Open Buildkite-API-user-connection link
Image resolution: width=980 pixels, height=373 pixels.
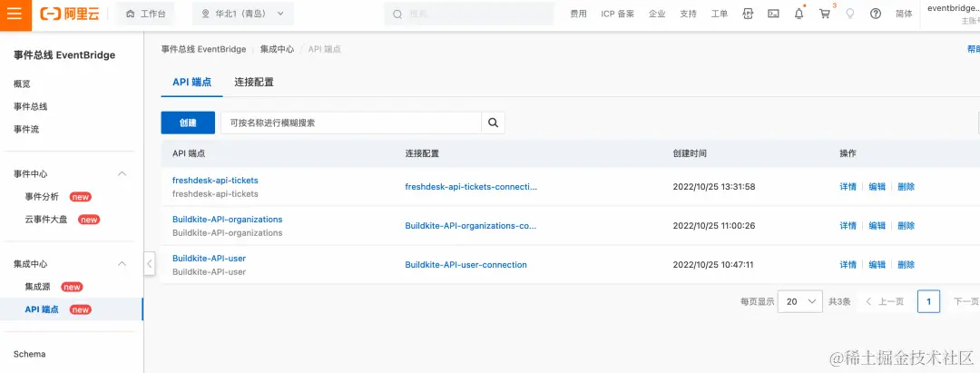(466, 264)
